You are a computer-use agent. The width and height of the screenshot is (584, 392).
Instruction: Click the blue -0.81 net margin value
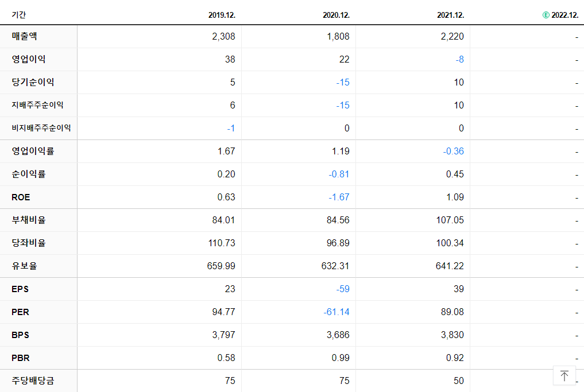pos(339,174)
